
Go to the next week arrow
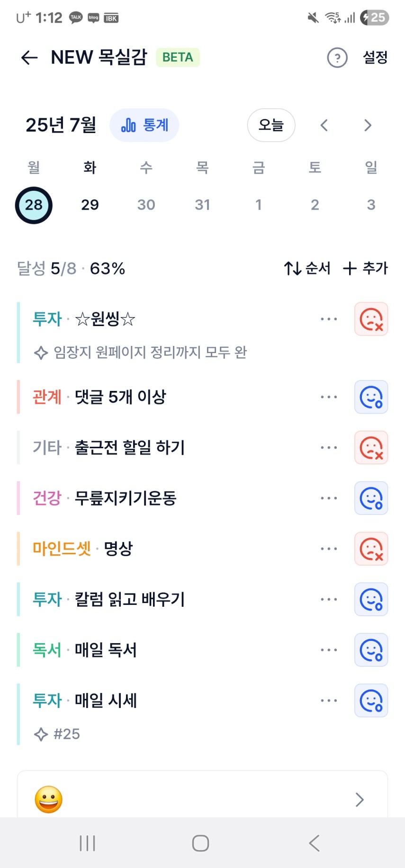tap(368, 125)
